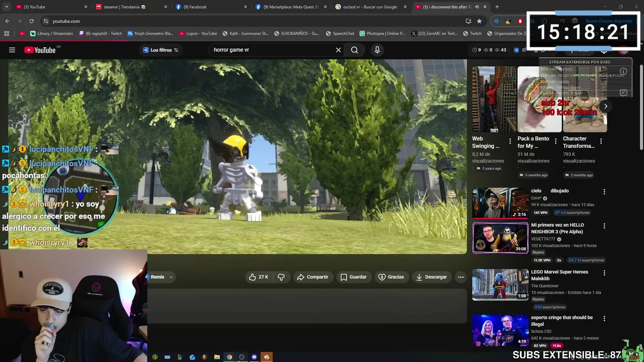The width and height of the screenshot is (644, 362).
Task: Open options menu for Pack a Bento short
Action: coord(555,141)
